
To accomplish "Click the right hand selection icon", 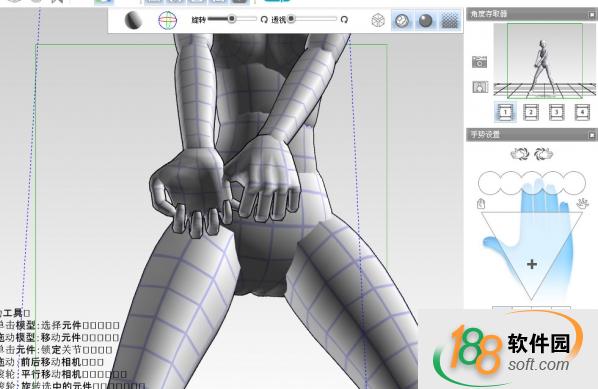I will tap(544, 154).
